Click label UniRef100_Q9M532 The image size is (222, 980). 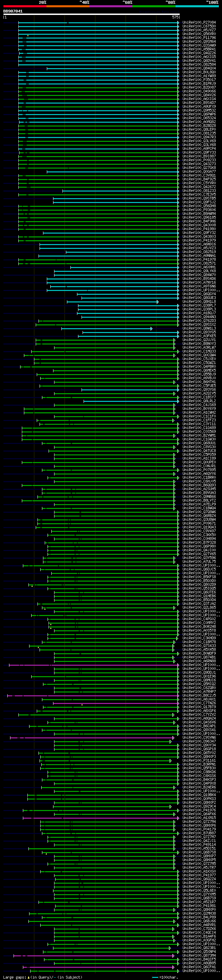tap(199, 110)
